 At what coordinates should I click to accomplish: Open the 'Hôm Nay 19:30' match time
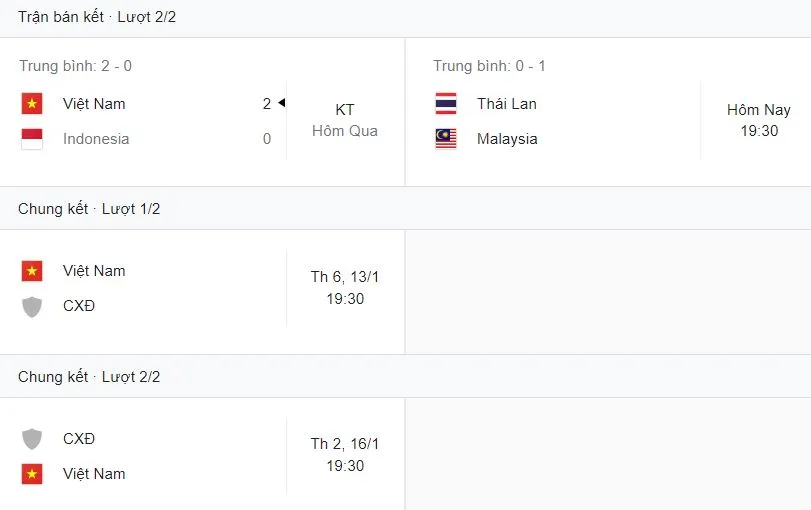759,120
